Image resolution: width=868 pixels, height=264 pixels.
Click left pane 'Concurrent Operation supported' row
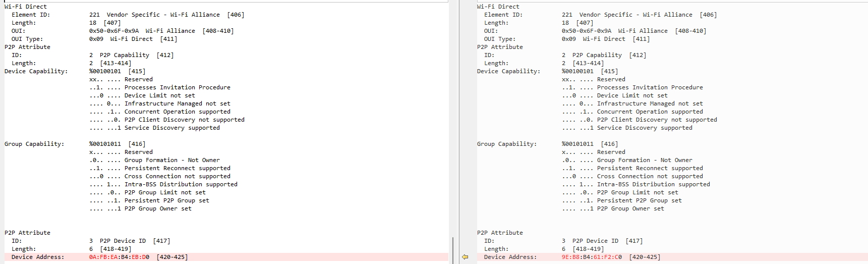pyautogui.click(x=160, y=112)
